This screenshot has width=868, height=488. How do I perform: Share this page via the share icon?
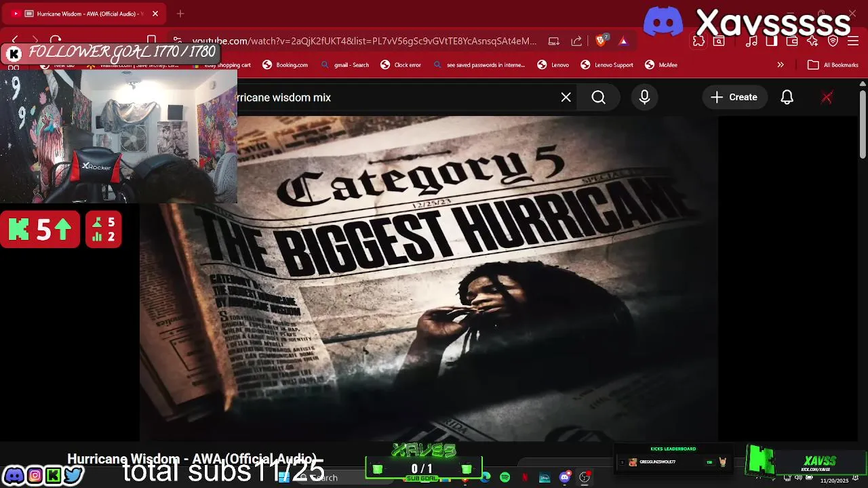(576, 41)
